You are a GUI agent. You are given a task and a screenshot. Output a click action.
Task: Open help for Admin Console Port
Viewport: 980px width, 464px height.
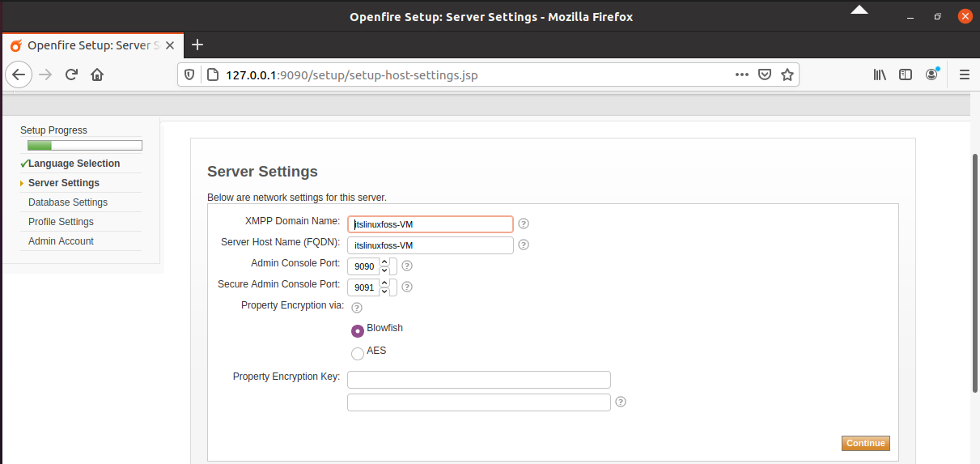(x=407, y=266)
